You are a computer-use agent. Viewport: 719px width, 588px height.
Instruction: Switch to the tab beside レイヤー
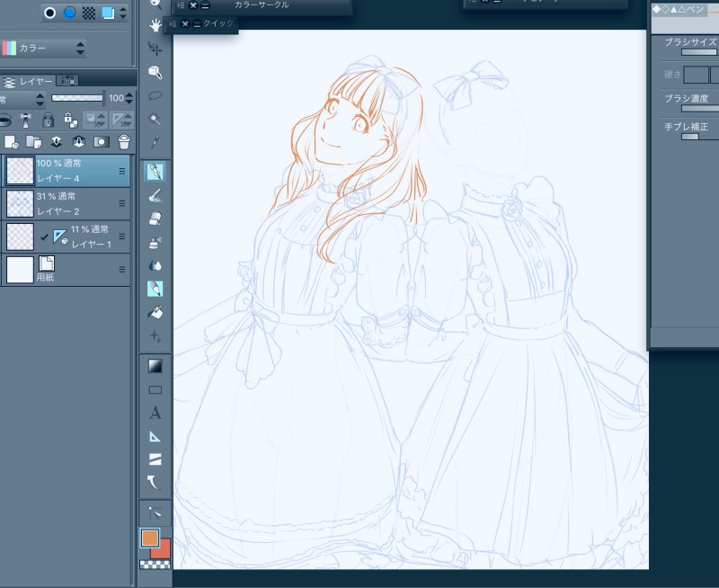pyautogui.click(x=68, y=81)
